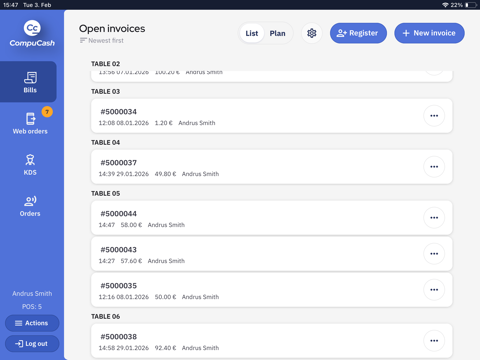Open the KDS kitchen display icon
The width and height of the screenshot is (480, 360).
30,160
